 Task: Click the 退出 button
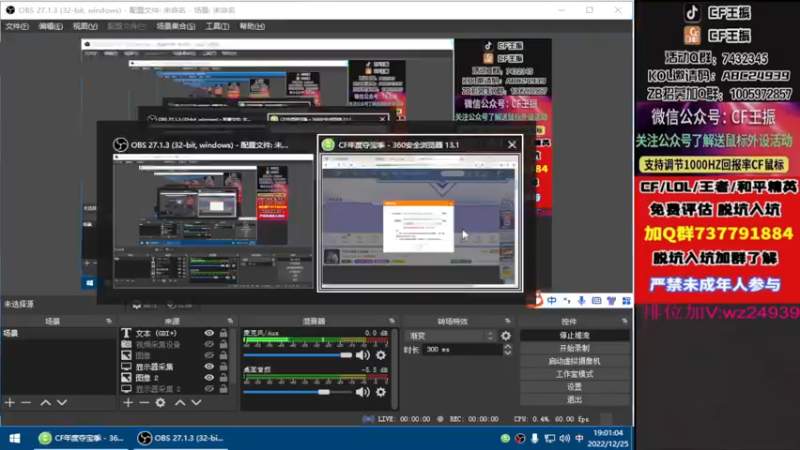[574, 399]
